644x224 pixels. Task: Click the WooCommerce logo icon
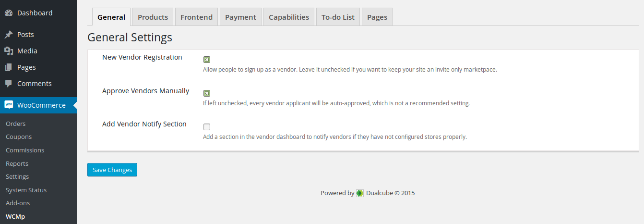9,105
